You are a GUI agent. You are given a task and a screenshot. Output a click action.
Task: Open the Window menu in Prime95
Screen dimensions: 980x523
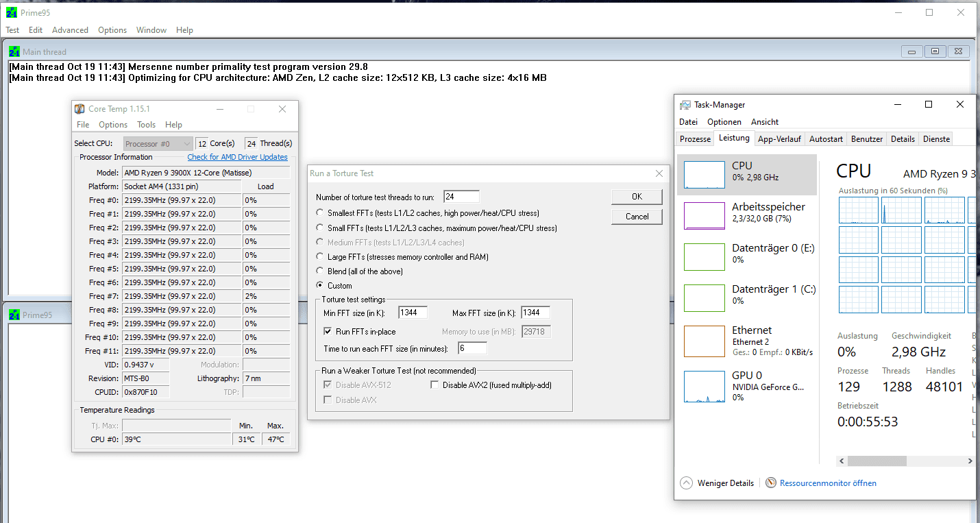(x=151, y=30)
